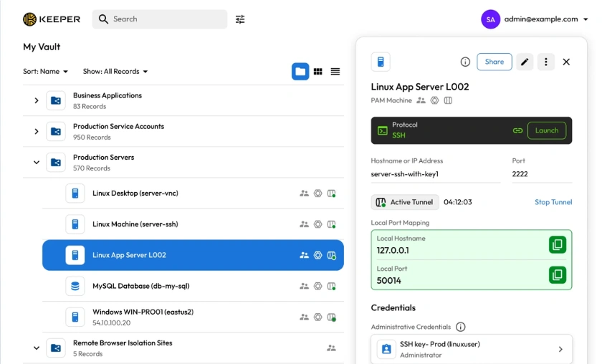Click shared users icon on MySQL Database row

(x=304, y=286)
